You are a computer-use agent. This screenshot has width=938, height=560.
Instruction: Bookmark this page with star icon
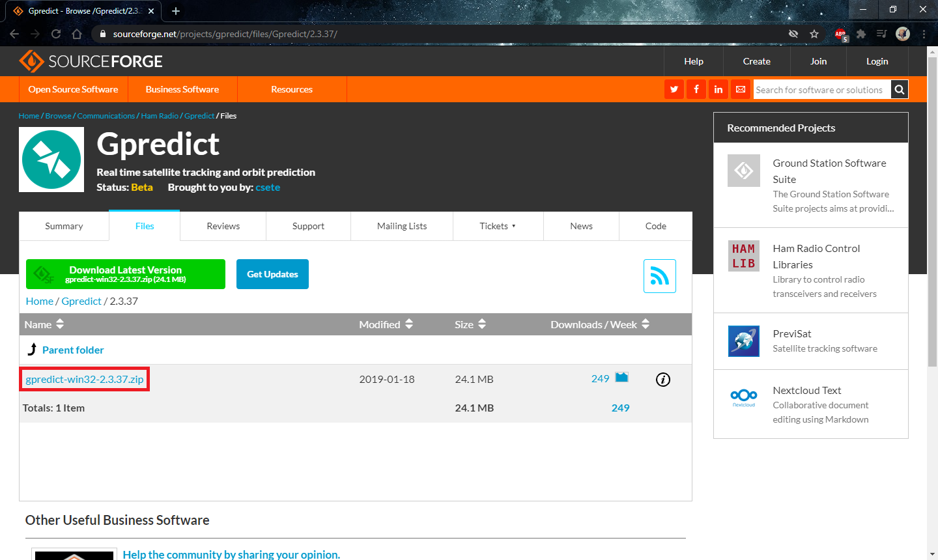pos(814,34)
